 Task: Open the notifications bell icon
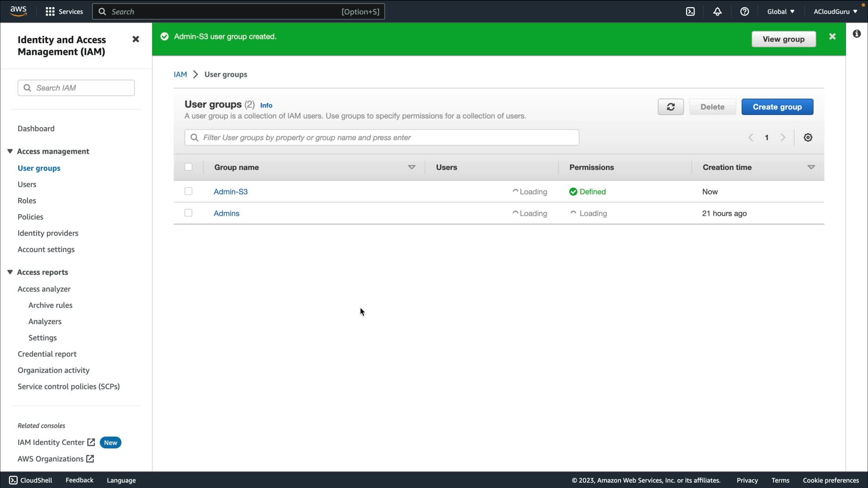pyautogui.click(x=717, y=12)
